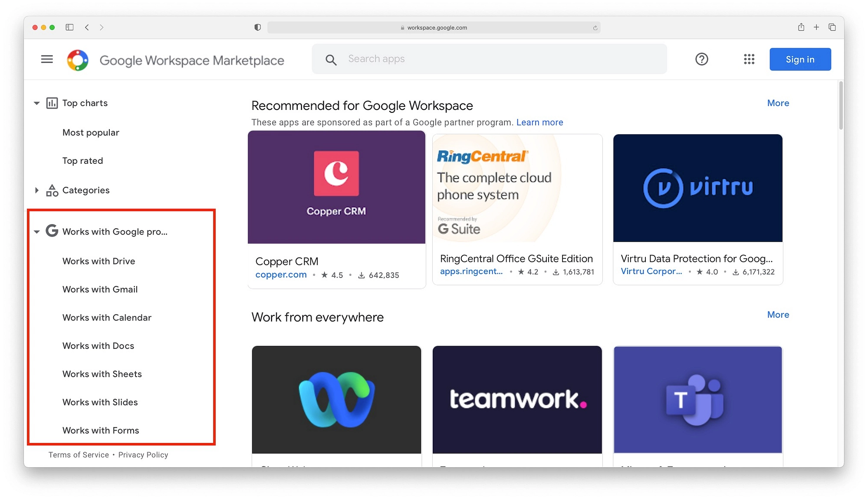Open the Google apps grid icon
The height and width of the screenshot is (499, 868).
coord(749,59)
